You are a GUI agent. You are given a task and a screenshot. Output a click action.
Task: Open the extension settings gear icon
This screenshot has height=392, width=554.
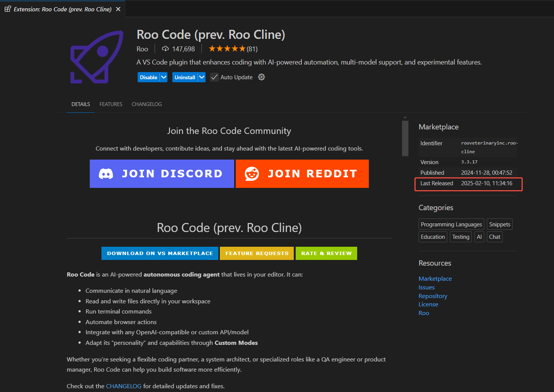[261, 77]
